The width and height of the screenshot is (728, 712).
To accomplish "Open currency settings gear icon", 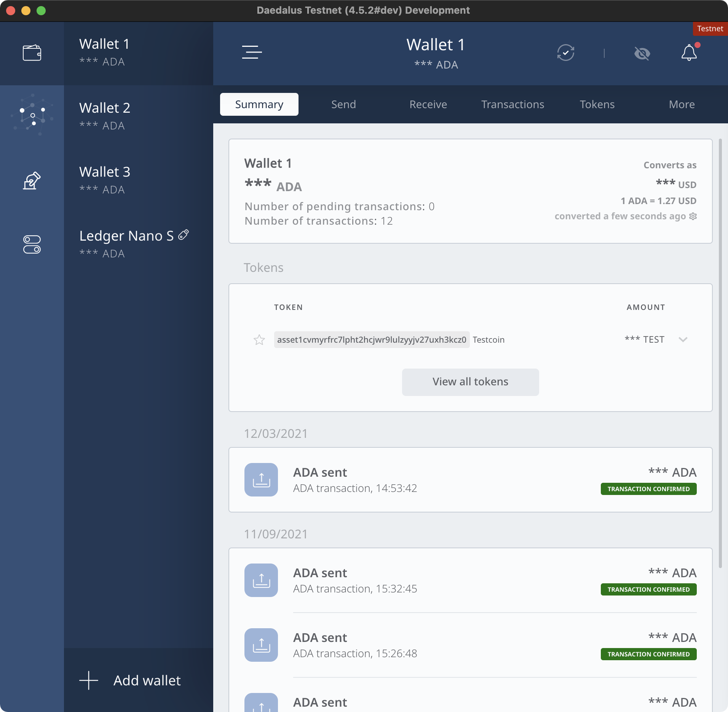I will click(693, 216).
